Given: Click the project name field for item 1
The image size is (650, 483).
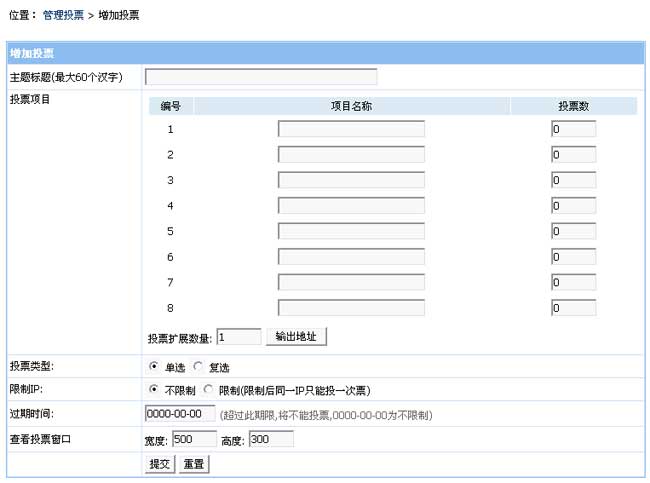Looking at the screenshot, I should 351,129.
